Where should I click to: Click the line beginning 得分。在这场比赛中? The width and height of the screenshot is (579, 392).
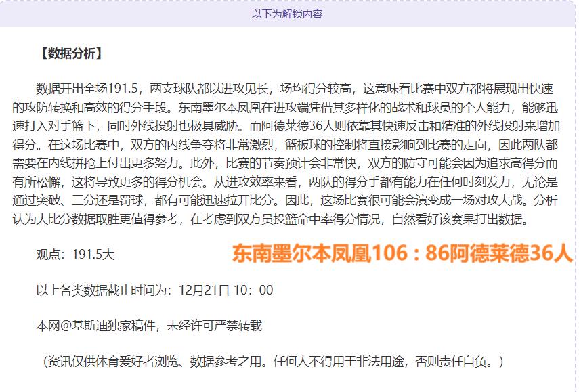(x=285, y=145)
